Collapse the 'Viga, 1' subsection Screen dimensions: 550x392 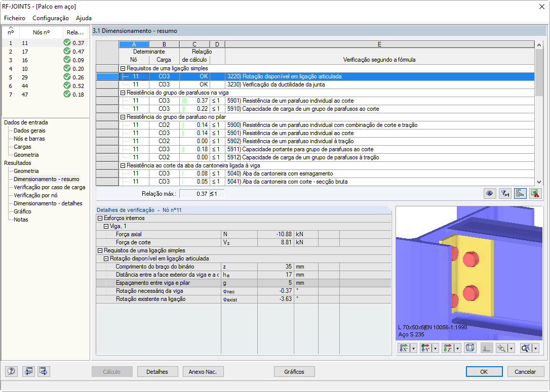point(106,226)
